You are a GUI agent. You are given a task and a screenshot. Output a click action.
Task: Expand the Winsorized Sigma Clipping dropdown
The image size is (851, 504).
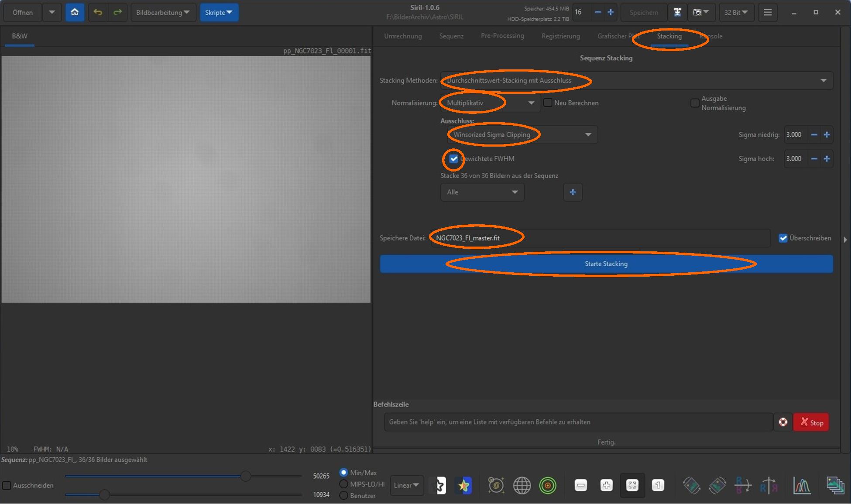pos(522,135)
